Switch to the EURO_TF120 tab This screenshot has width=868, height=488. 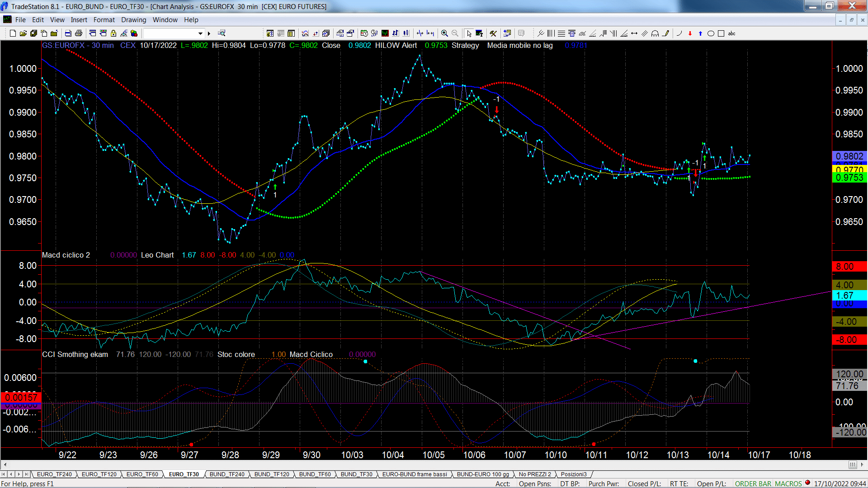pyautogui.click(x=99, y=474)
